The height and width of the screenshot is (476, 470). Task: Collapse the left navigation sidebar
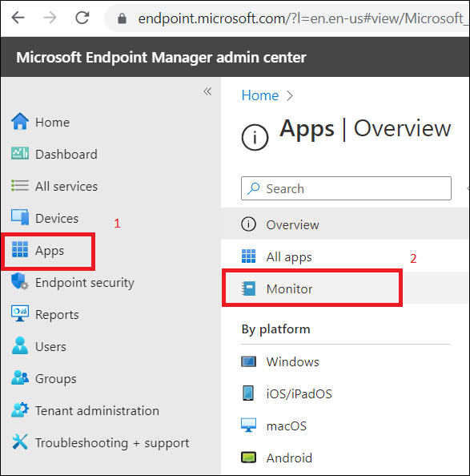207,91
